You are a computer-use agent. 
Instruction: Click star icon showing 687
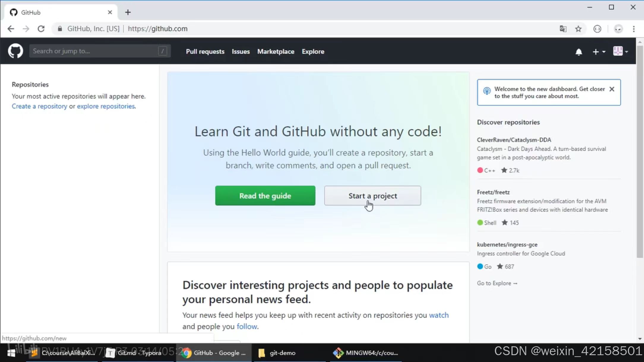[x=500, y=266]
